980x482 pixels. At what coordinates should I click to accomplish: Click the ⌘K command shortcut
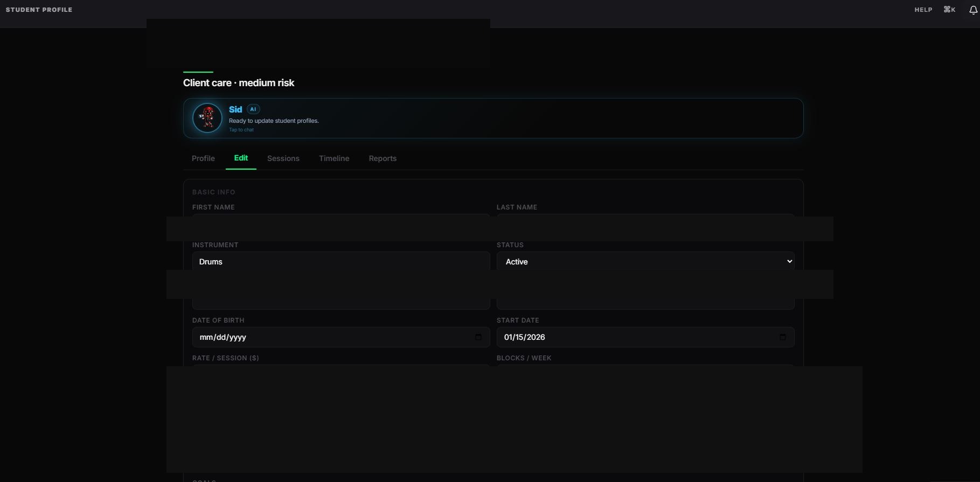tap(949, 10)
